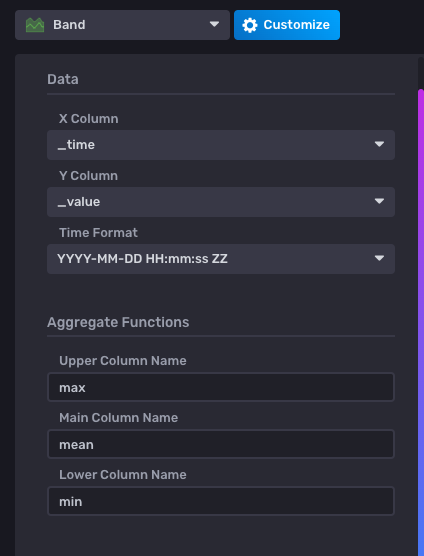Focus the Main Column Name field
424x556 pixels.
click(x=221, y=444)
